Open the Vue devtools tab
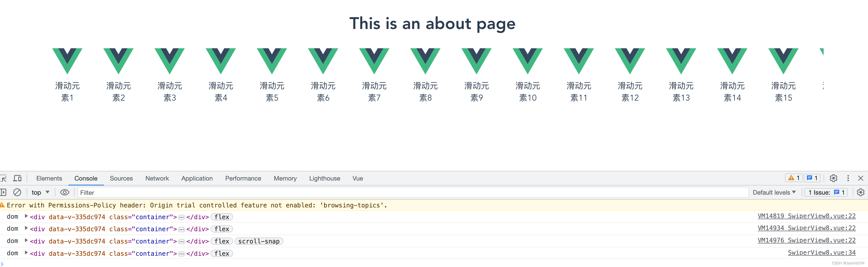This screenshot has width=868, height=267. (358, 178)
